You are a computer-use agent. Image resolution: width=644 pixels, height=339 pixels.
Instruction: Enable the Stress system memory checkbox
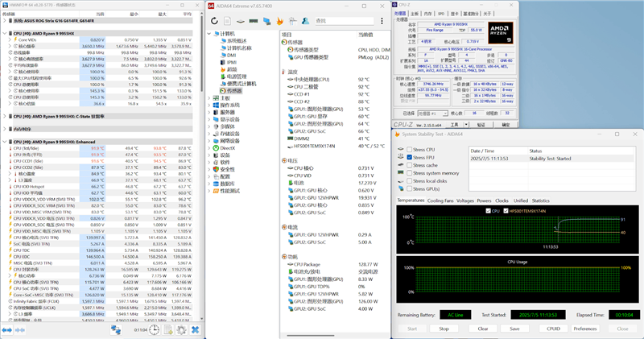pyautogui.click(x=410, y=173)
